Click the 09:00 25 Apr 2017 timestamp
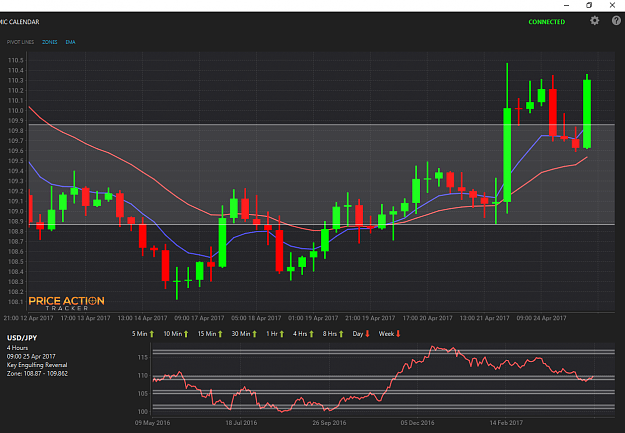The image size is (625, 433). coord(31,356)
